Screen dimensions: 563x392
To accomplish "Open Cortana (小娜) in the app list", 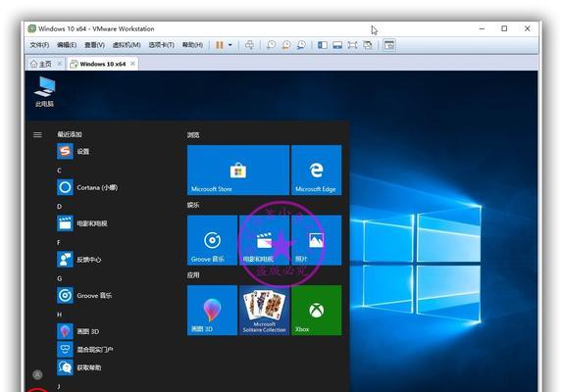I will click(x=87, y=187).
